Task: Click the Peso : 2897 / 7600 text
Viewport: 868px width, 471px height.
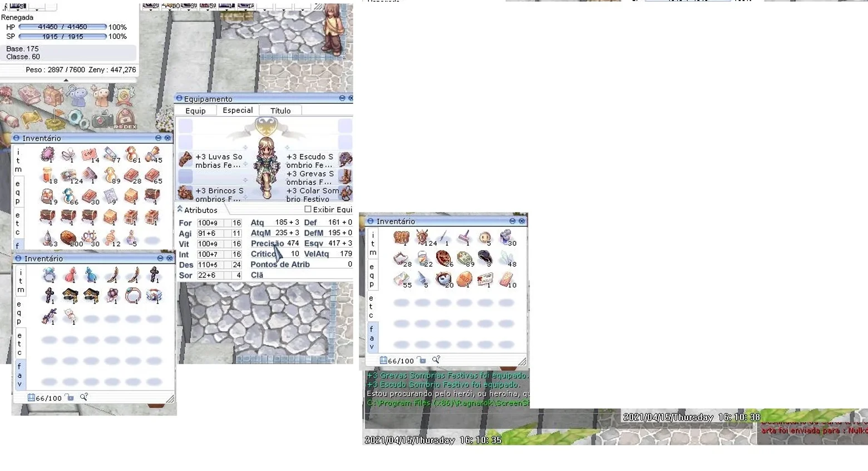Action: (55, 70)
